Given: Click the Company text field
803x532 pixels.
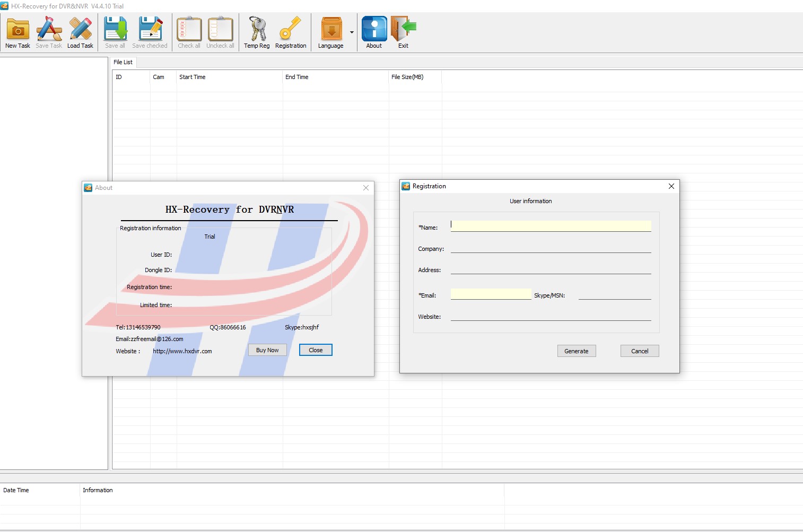Looking at the screenshot, I should click(x=551, y=248).
